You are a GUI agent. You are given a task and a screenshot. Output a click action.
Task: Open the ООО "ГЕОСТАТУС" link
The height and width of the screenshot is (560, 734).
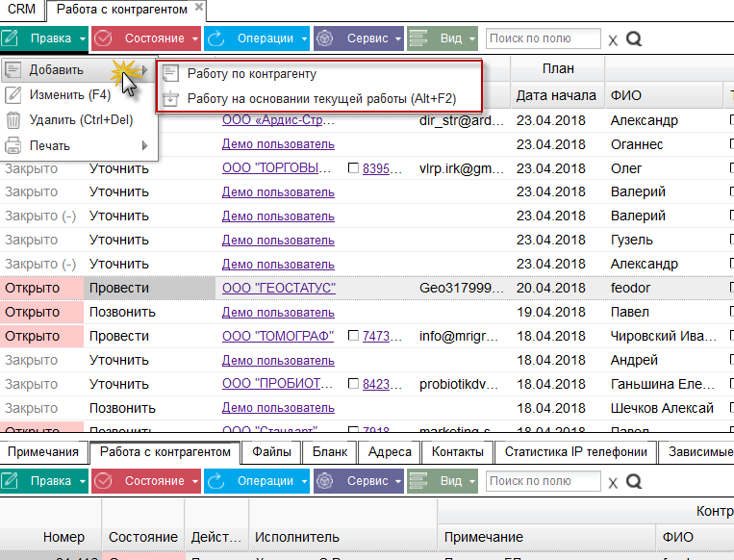click(279, 288)
